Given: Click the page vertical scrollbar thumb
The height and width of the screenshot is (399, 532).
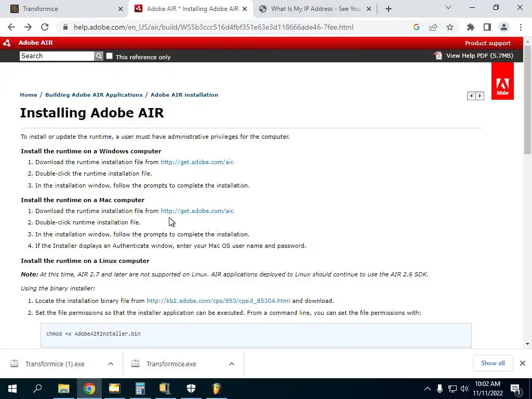Looking at the screenshot, I should pyautogui.click(x=527, y=100).
